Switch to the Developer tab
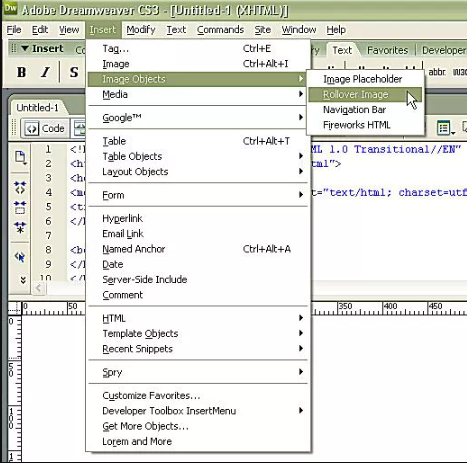The height and width of the screenshot is (463, 467). click(444, 50)
